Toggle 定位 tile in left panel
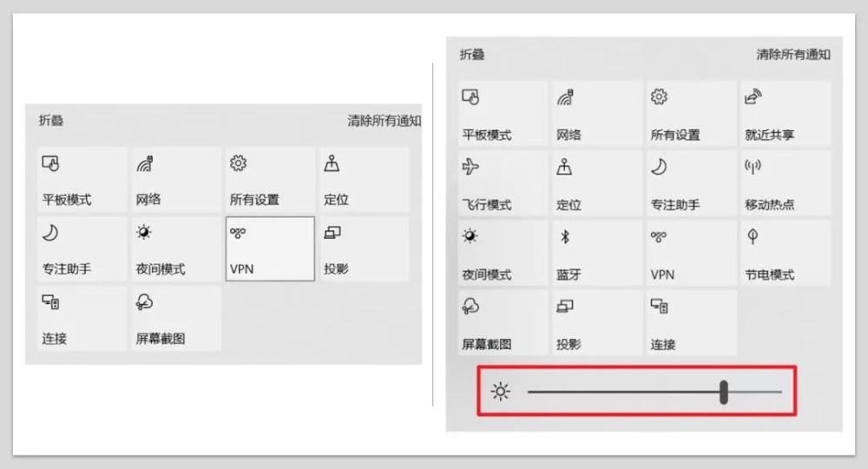 (365, 180)
